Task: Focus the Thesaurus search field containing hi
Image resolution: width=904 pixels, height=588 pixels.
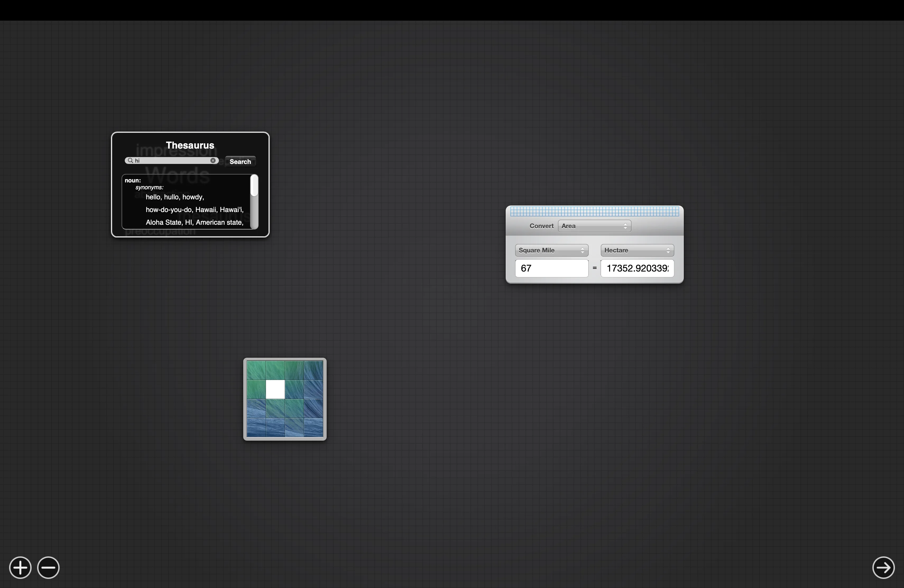Action: pos(172,161)
